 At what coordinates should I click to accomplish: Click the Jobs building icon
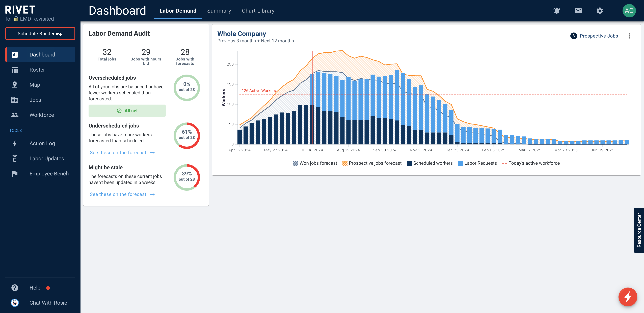(x=15, y=100)
